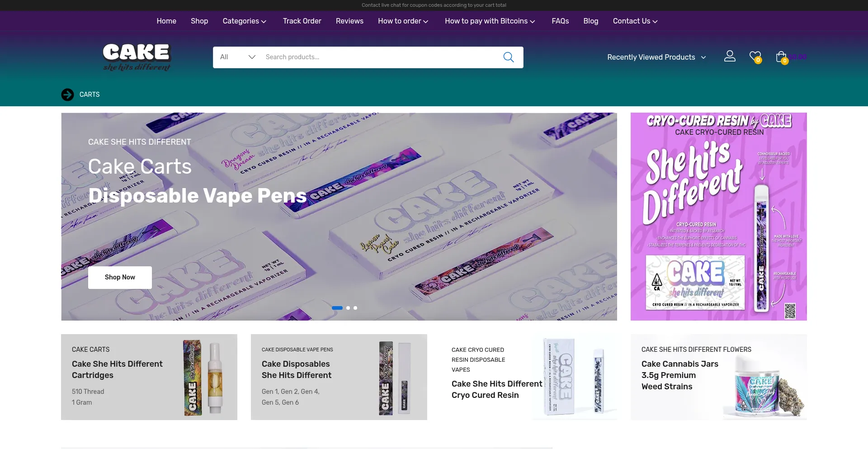Open Cake Disposables She Hits Different link
The width and height of the screenshot is (868, 449).
(296, 369)
